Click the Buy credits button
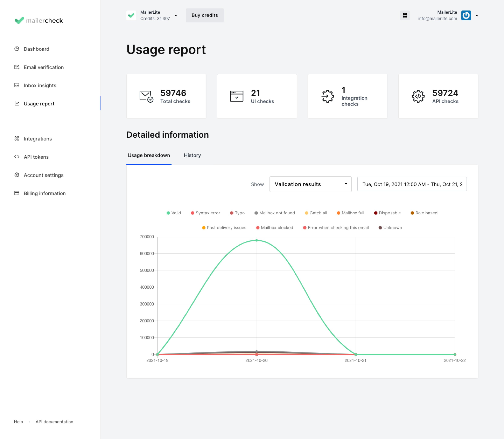This screenshot has height=439, width=504. point(205,15)
